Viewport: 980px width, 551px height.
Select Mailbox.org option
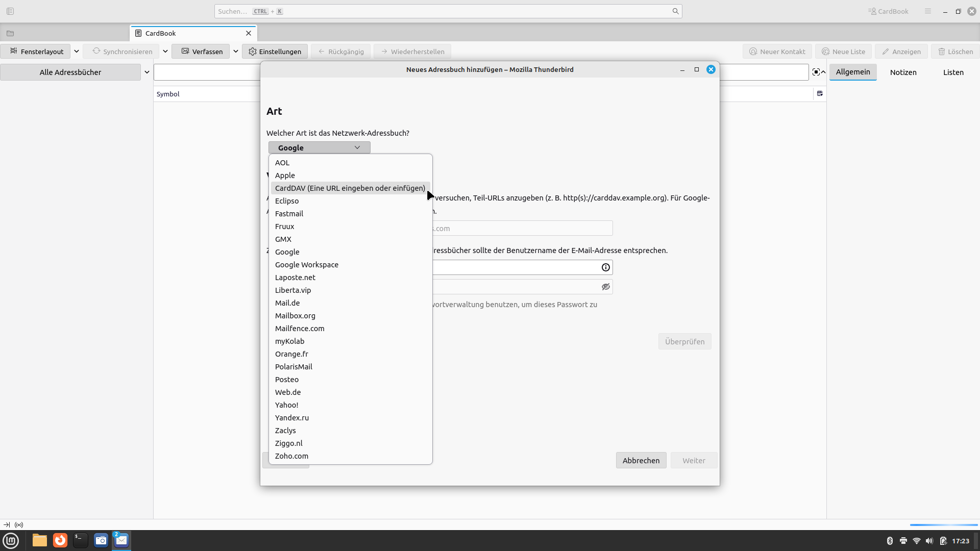click(x=351, y=316)
